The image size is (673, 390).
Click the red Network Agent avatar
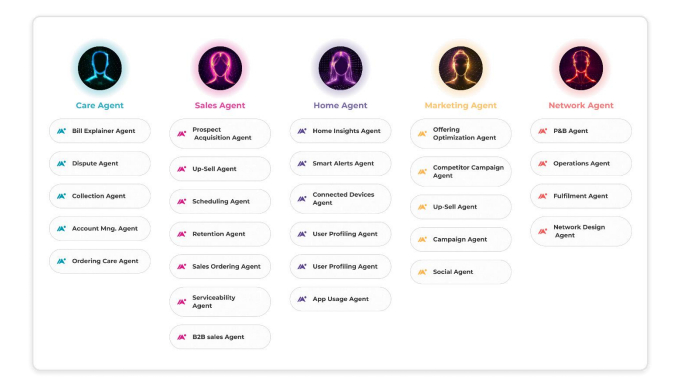(581, 68)
